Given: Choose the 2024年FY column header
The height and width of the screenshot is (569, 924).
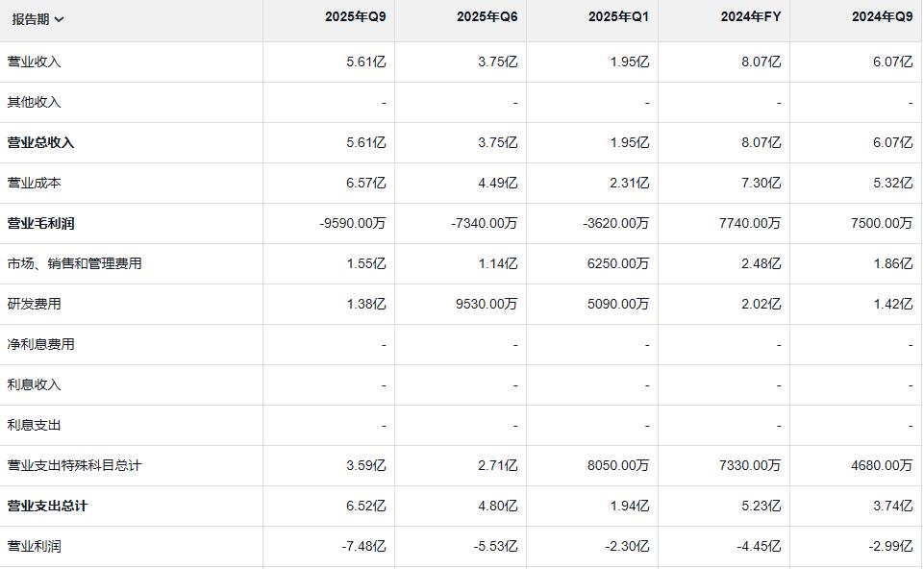Looking at the screenshot, I should coord(751,16).
